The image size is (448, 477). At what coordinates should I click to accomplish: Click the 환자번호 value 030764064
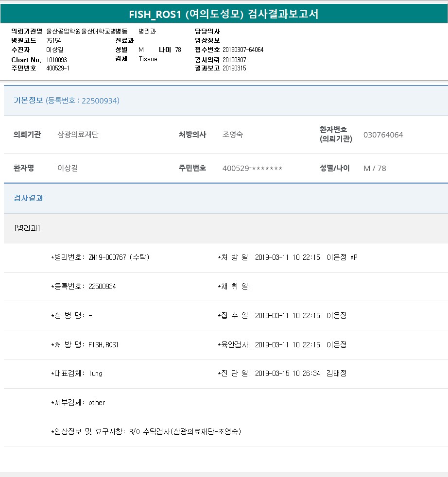point(383,135)
